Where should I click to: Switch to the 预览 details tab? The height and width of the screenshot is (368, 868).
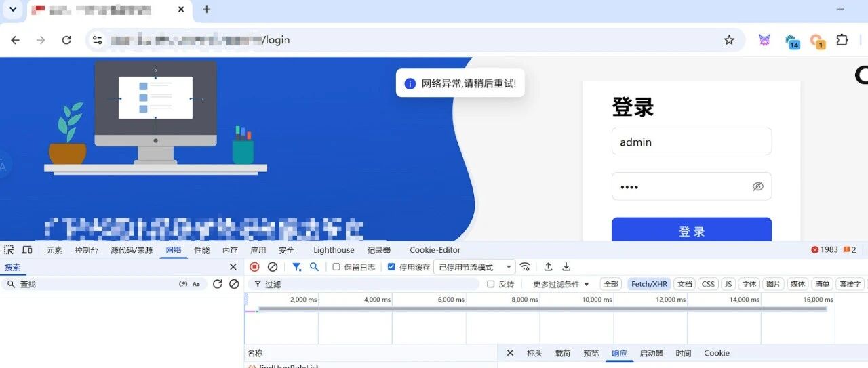click(x=591, y=353)
